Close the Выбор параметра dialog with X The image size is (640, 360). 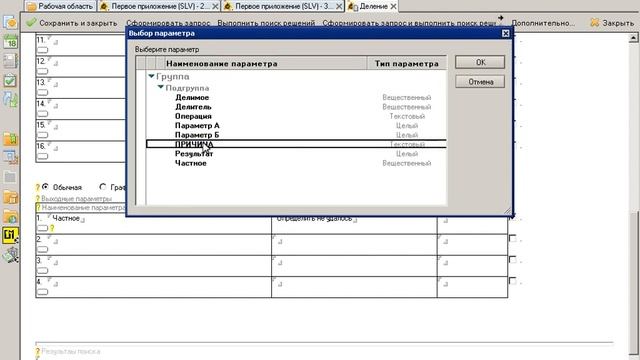click(505, 33)
